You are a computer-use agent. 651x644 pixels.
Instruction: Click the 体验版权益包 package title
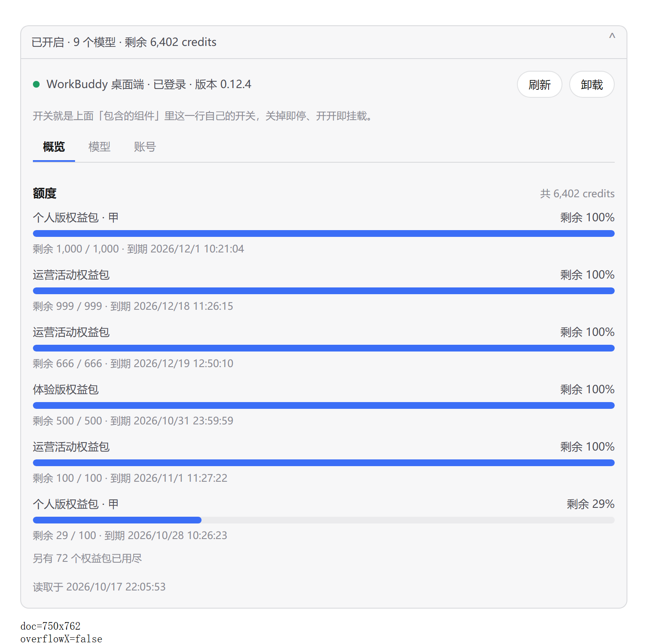click(x=66, y=389)
